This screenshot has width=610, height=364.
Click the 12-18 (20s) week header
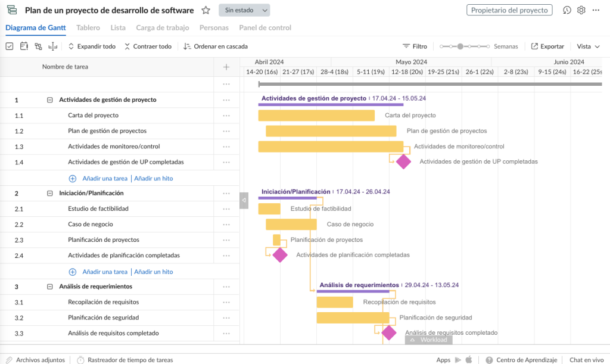coord(407,72)
